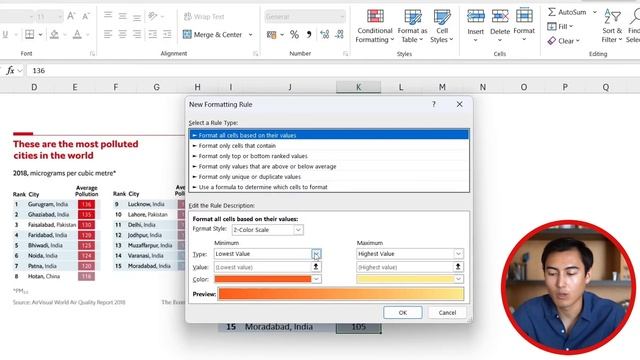This screenshot has height=360, width=640.
Task: Click Increase Indent icon
Action: [167, 34]
